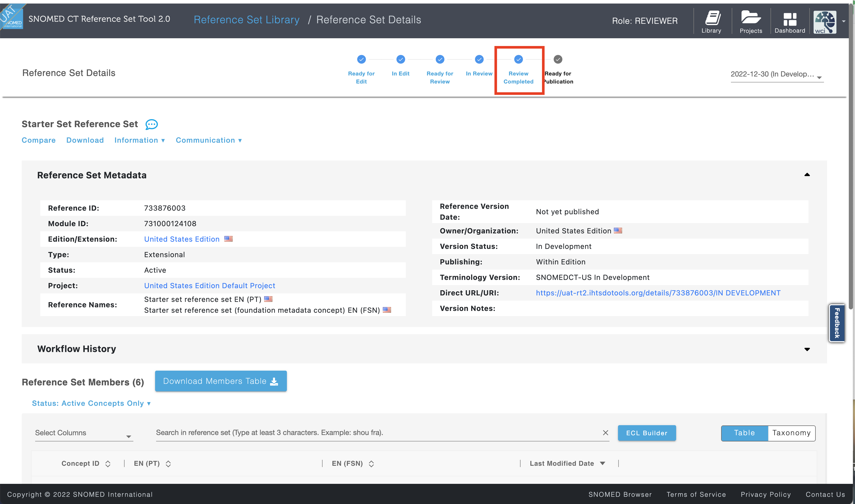The width and height of the screenshot is (855, 504).
Task: Open the Select Columns dropdown
Action: 84,433
